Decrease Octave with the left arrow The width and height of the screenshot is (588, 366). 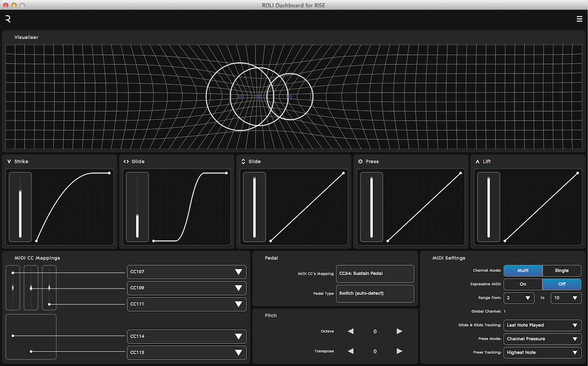[x=351, y=331]
